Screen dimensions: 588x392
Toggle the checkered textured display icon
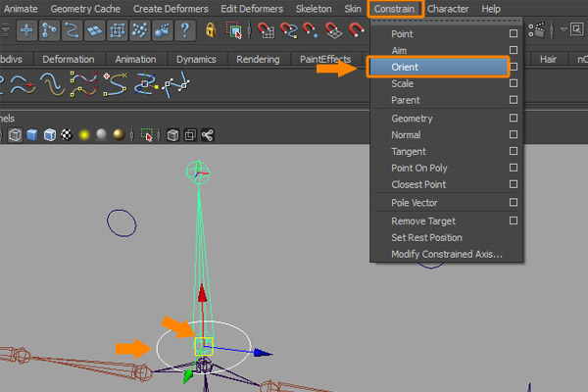66,134
